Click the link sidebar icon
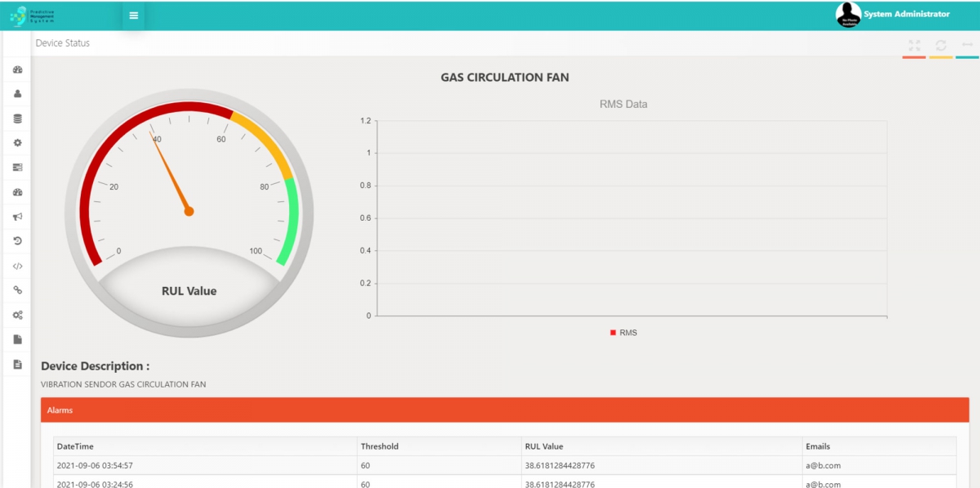980x488 pixels. click(x=16, y=289)
